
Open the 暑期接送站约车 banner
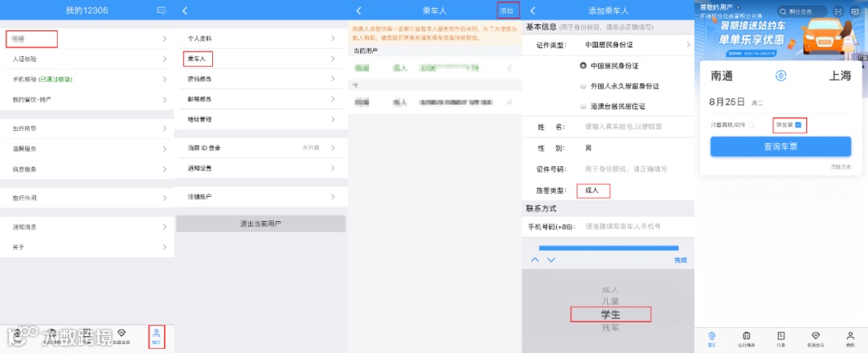coord(780,39)
